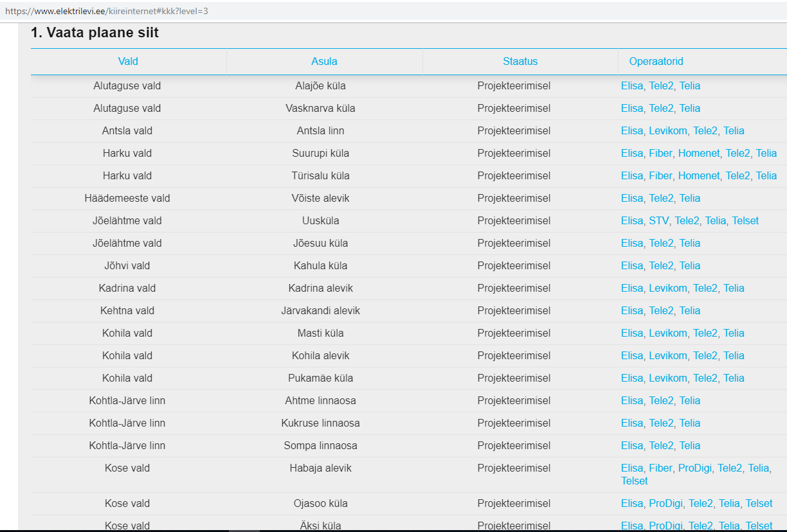Select the 'Võiste alevik' cell
787x532 pixels.
[x=320, y=199]
